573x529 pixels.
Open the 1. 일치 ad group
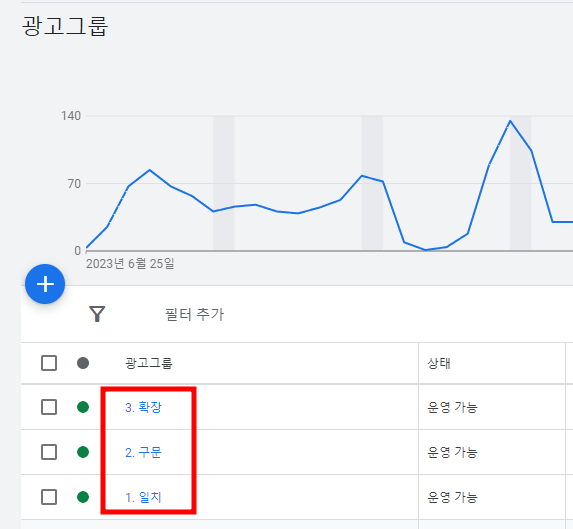[x=143, y=497]
